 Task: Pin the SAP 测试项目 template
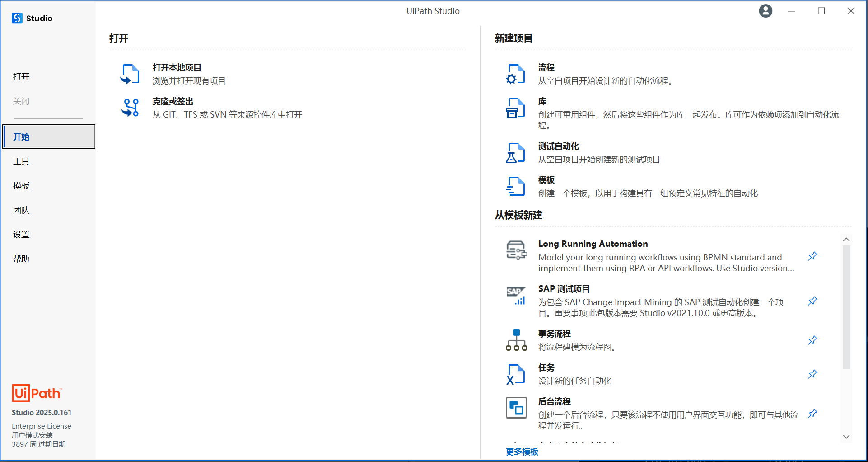pyautogui.click(x=812, y=301)
